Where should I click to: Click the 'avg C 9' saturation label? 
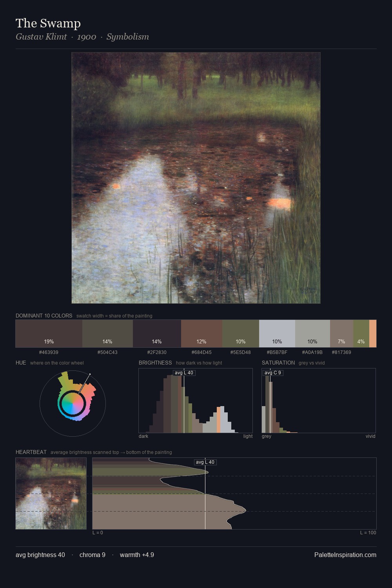[273, 373]
